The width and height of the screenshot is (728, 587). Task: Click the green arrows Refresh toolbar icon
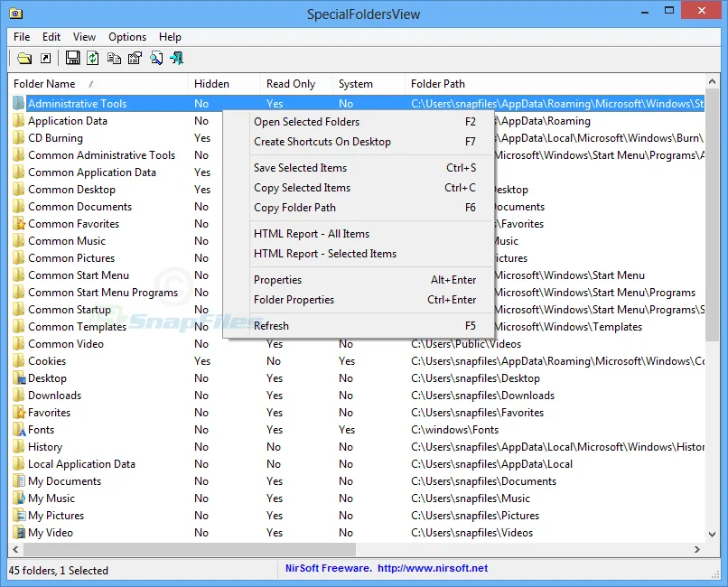pyautogui.click(x=93, y=58)
